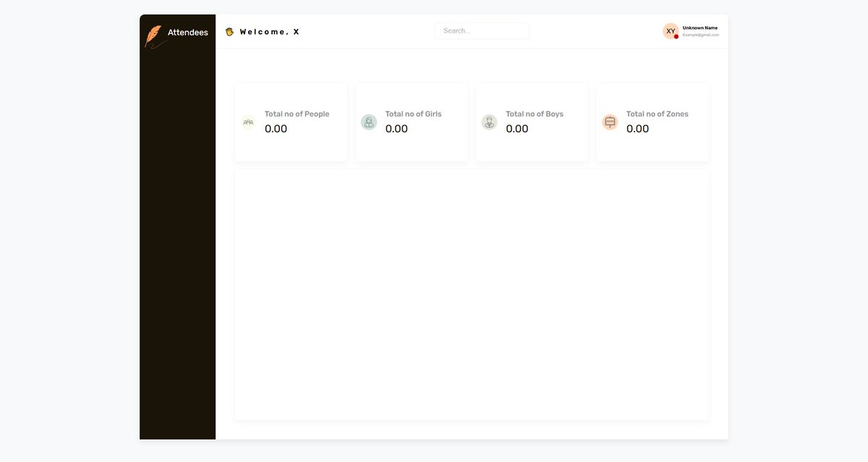Image resolution: width=868 pixels, height=462 pixels.
Task: Click the Total no of People group icon
Action: [249, 122]
